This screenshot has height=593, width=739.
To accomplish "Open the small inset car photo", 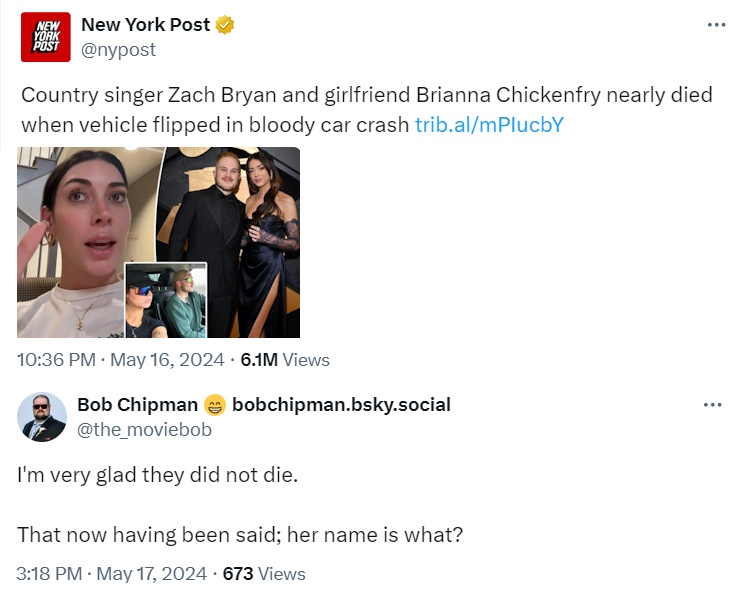I will coord(165,300).
